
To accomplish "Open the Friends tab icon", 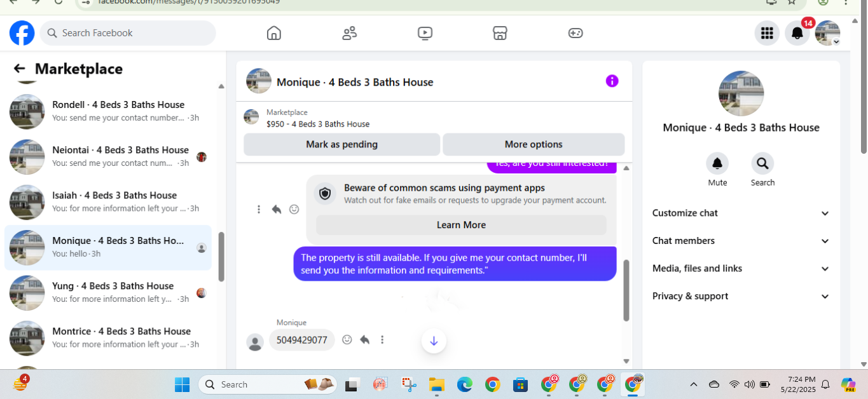I will (x=350, y=33).
